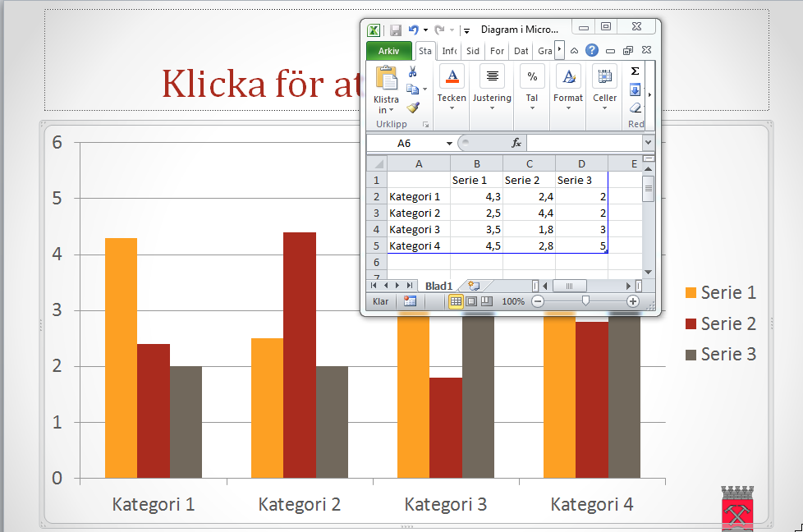
Task: Click the vertical scrollbar down arrow
Action: (x=648, y=273)
